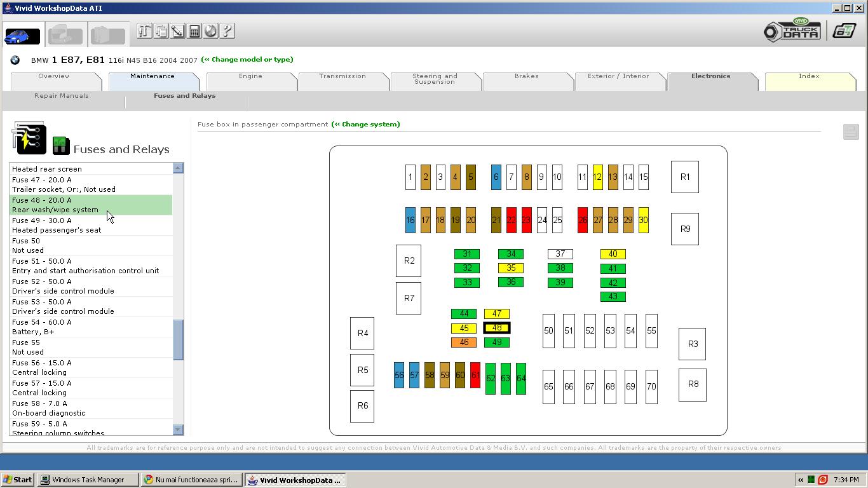
Task: Open the notepad with pencil icon
Action: pos(177,31)
